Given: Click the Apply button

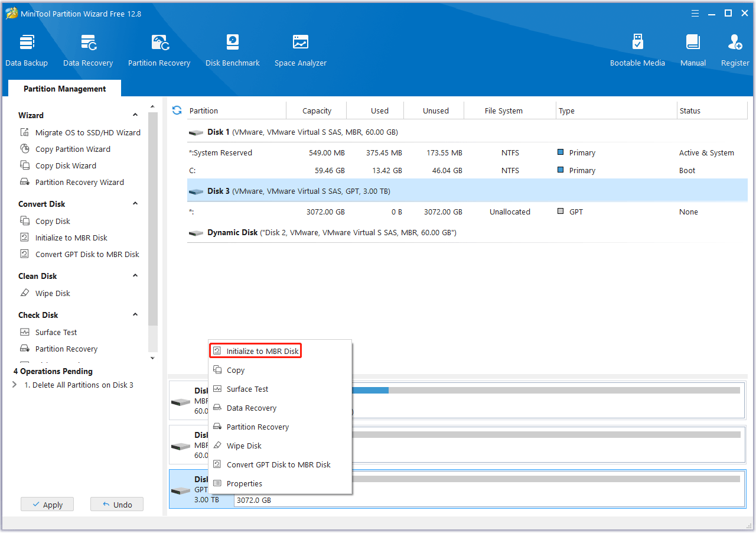Looking at the screenshot, I should tap(47, 505).
